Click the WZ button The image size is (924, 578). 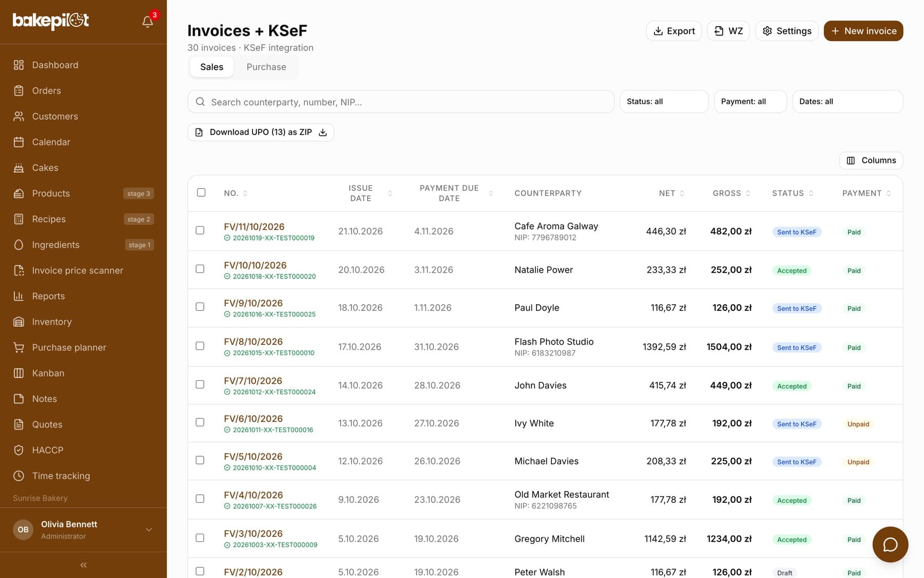pos(728,31)
